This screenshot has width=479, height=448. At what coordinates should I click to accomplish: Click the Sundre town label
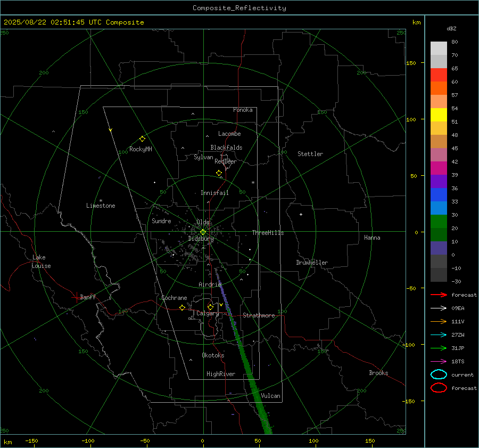coord(161,221)
